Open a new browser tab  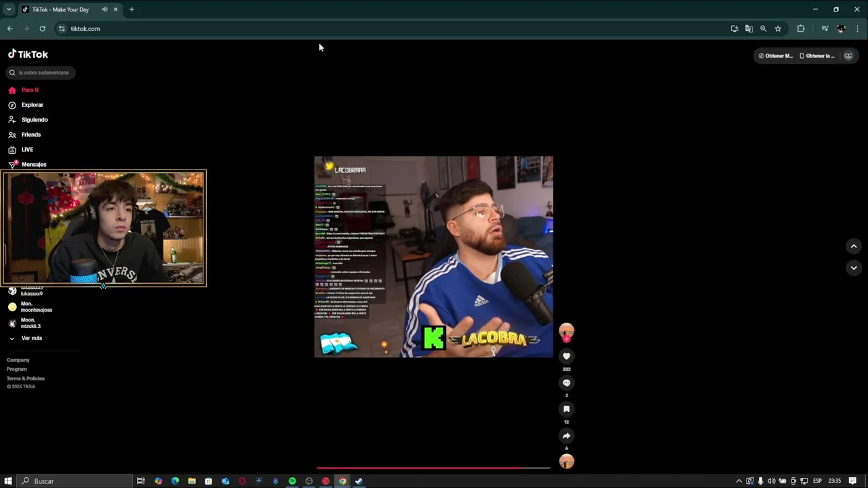coord(132,9)
